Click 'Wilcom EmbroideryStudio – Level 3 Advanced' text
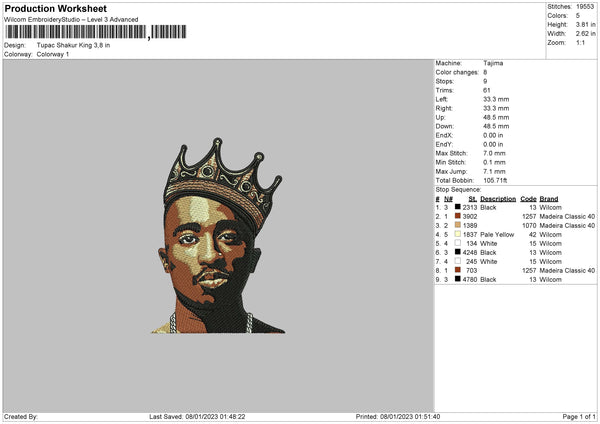 [71, 20]
